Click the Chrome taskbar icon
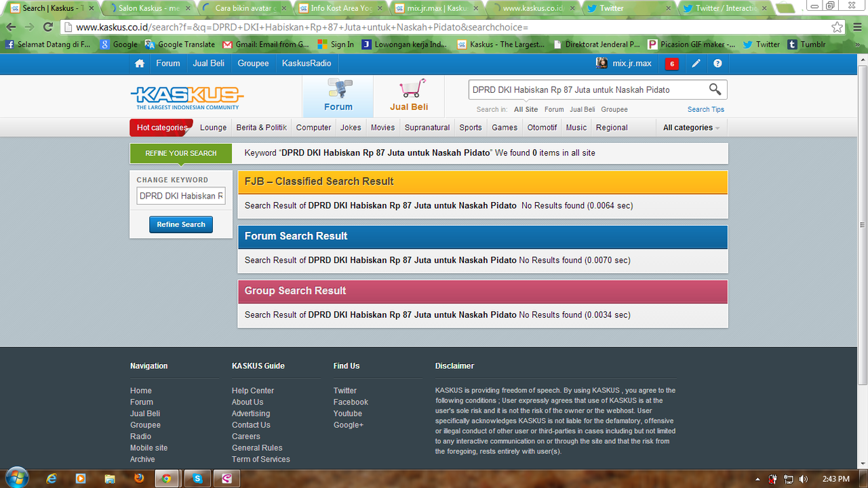This screenshot has height=488, width=868. coord(167,479)
